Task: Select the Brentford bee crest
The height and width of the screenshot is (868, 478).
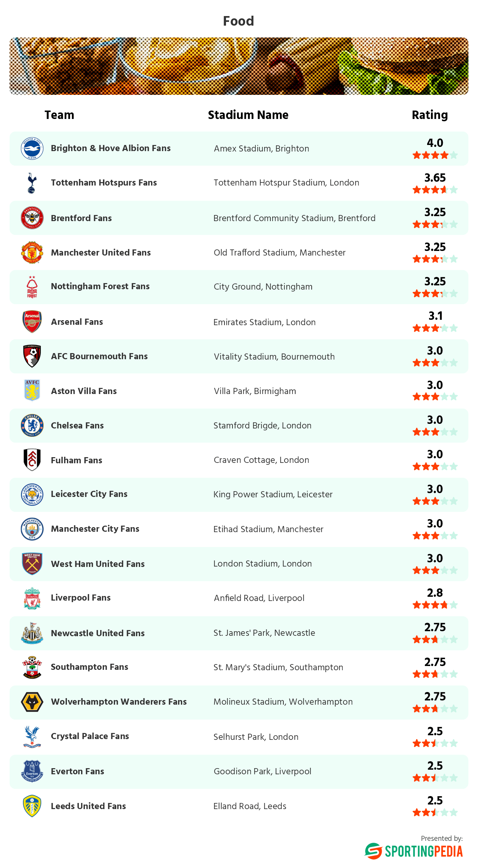Action: [32, 218]
